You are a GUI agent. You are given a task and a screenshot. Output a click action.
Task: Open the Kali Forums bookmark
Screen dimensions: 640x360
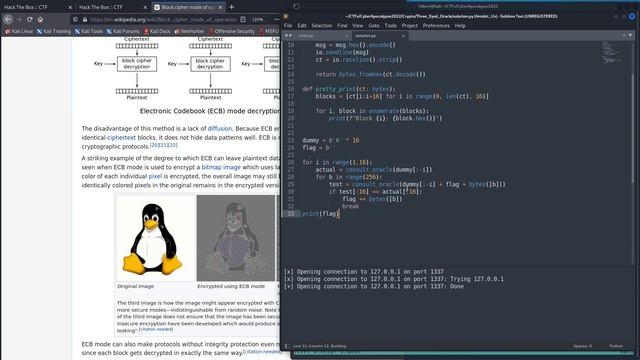pyautogui.click(x=123, y=31)
